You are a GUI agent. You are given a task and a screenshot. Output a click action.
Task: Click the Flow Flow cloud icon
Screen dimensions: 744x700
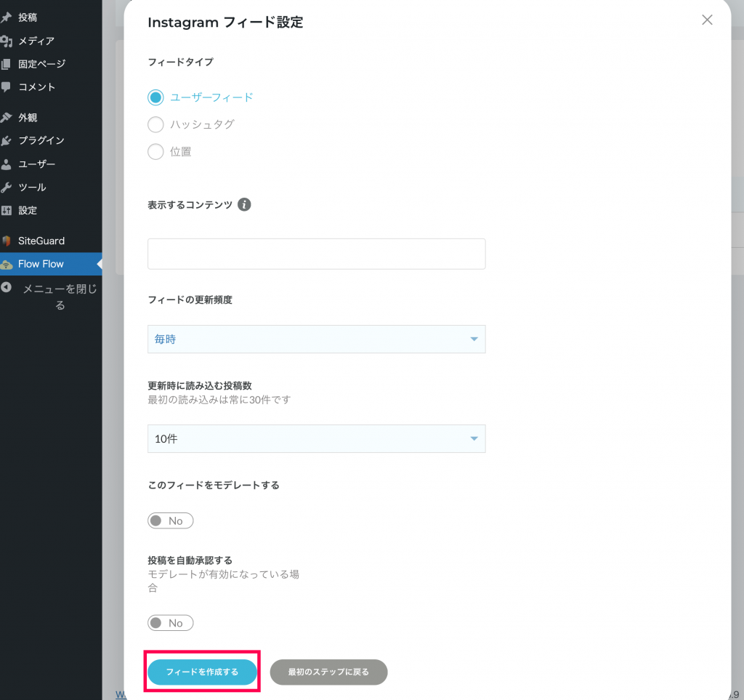(6, 265)
